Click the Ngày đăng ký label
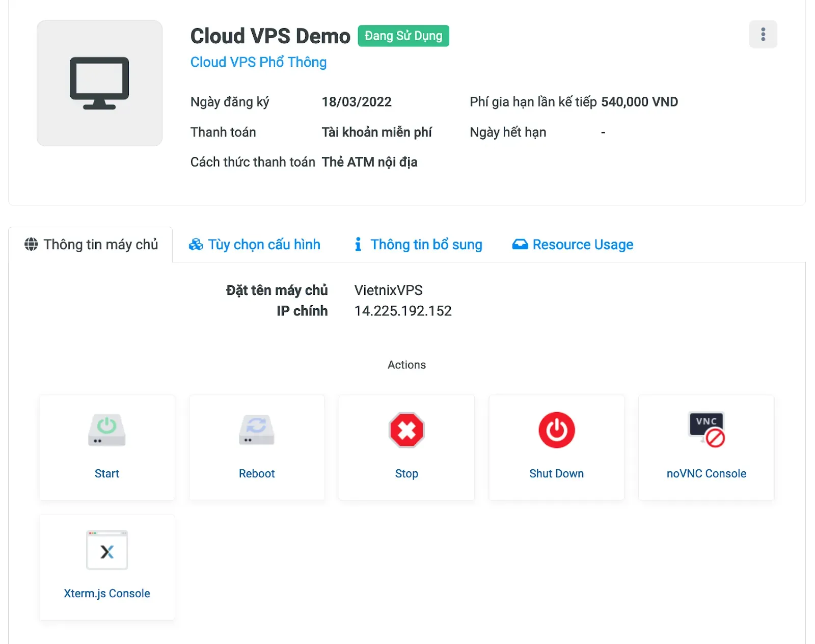 [x=230, y=102]
